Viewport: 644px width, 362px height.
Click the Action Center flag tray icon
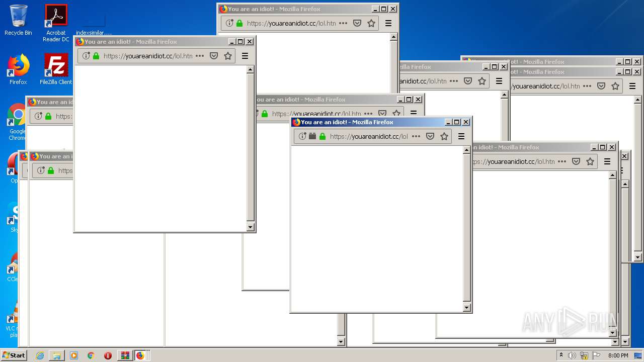(596, 355)
